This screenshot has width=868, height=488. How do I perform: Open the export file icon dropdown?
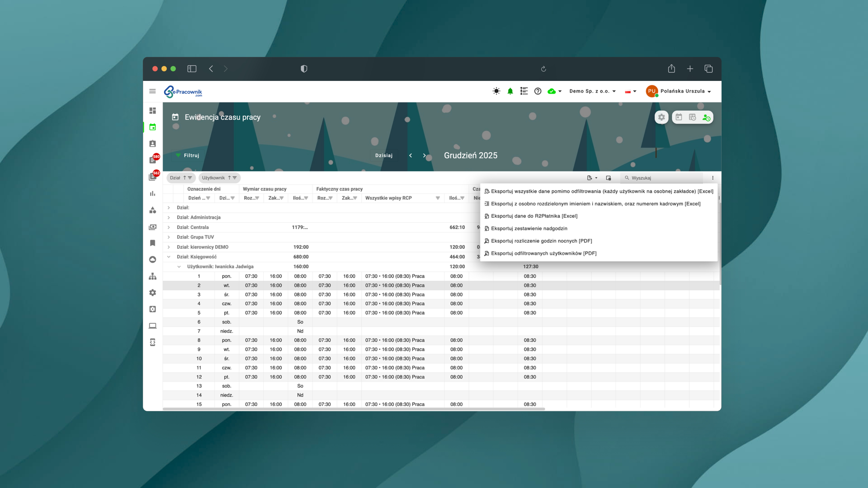click(592, 178)
